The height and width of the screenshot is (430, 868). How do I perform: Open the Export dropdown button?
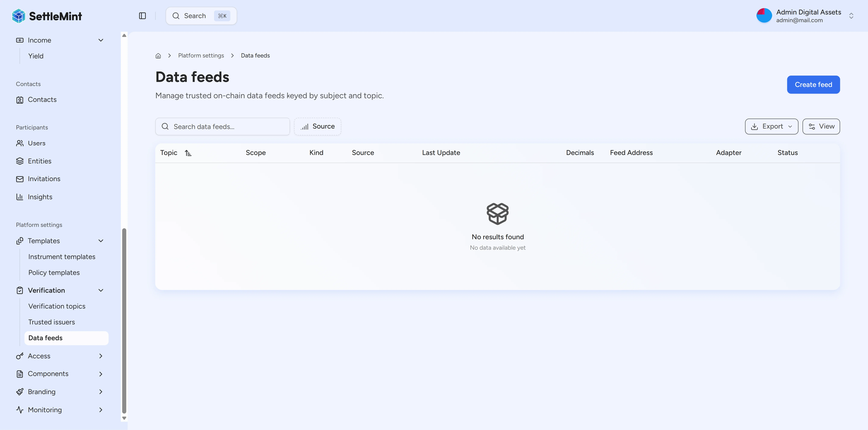point(771,126)
